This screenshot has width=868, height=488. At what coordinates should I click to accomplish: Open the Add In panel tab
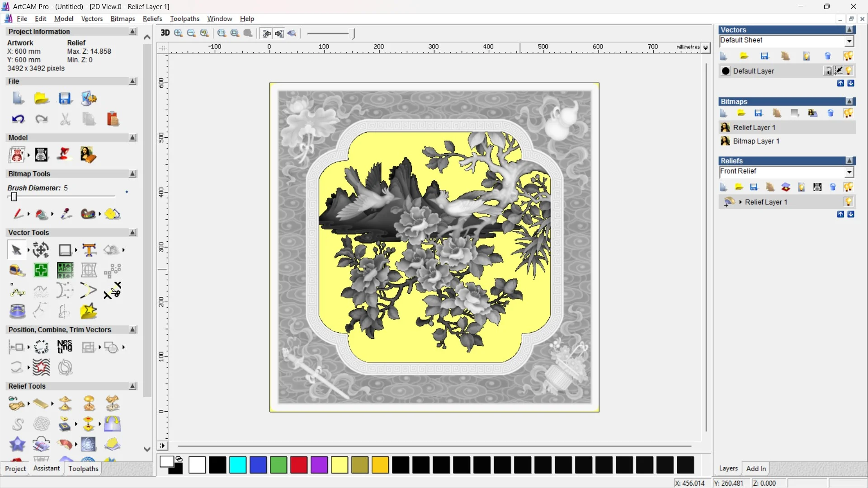click(x=756, y=469)
